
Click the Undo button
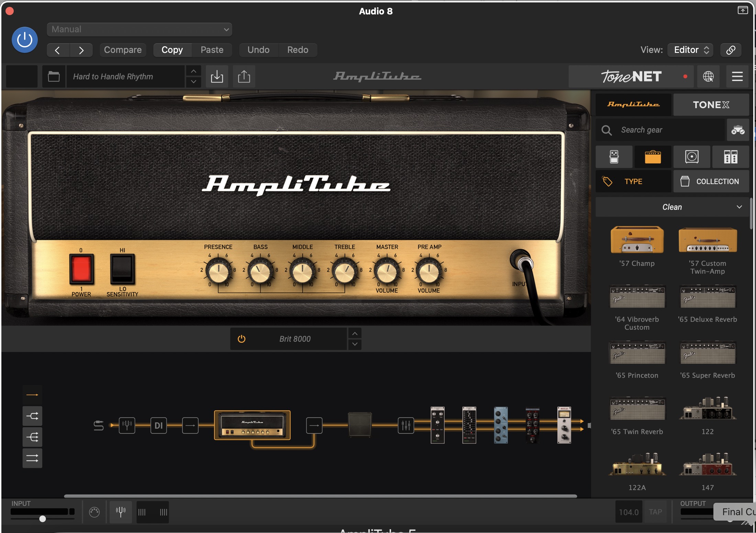pos(258,50)
